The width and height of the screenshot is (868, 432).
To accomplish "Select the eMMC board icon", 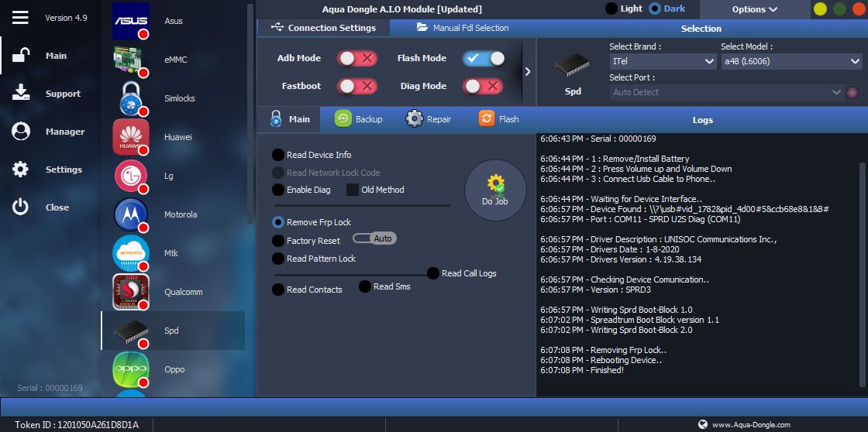I will 131,60.
